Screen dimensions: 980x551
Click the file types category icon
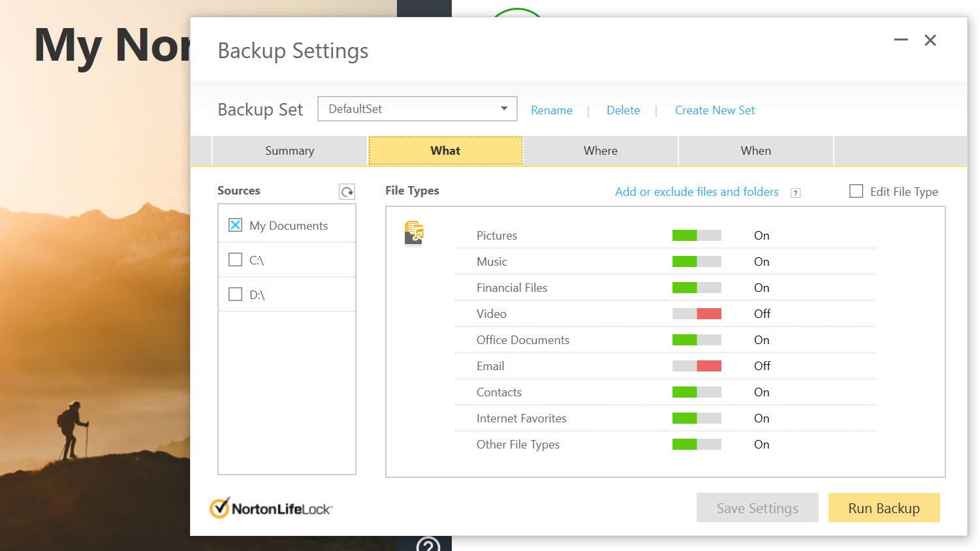(414, 233)
